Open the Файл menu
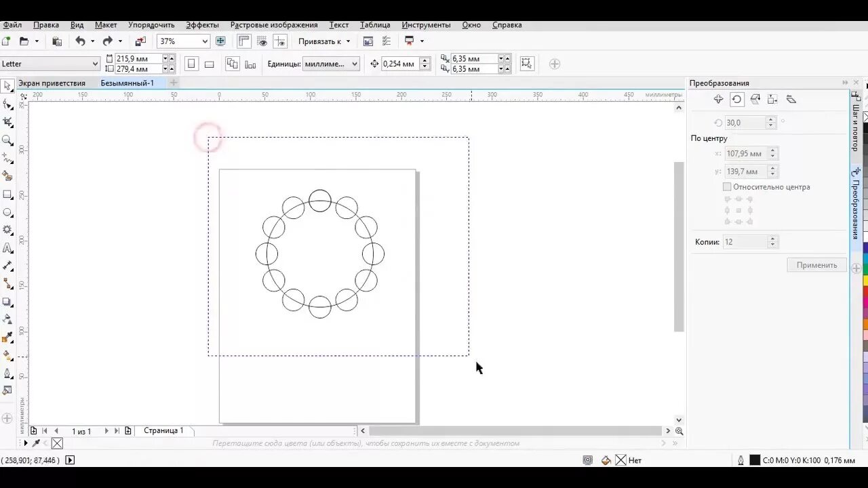This screenshot has height=488, width=868. (x=12, y=25)
